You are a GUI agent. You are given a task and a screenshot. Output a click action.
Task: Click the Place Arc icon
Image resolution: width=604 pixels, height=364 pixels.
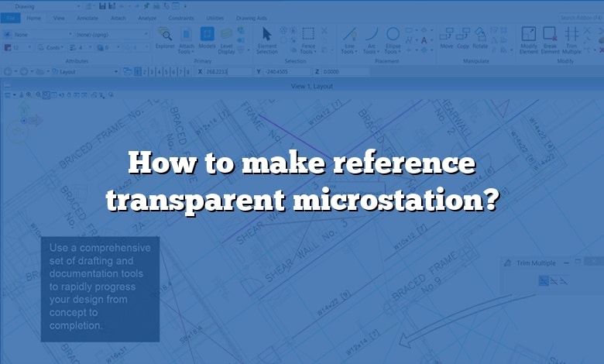tap(372, 34)
